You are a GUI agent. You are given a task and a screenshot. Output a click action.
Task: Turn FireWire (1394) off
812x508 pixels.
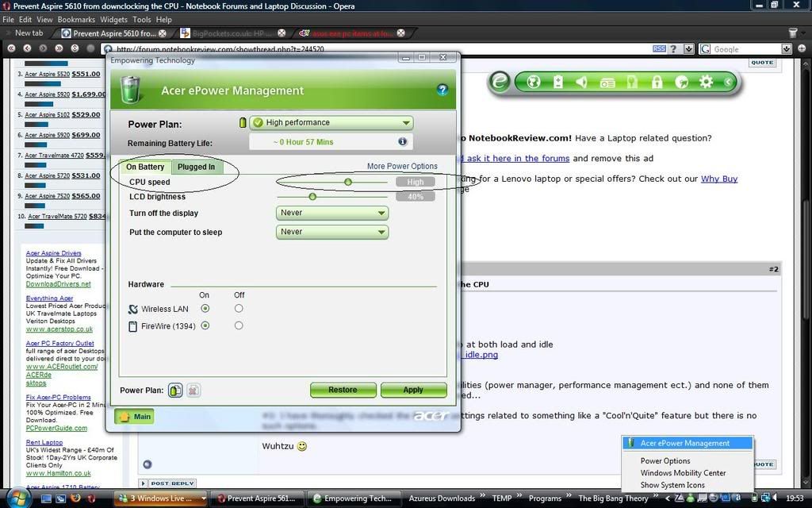238,325
